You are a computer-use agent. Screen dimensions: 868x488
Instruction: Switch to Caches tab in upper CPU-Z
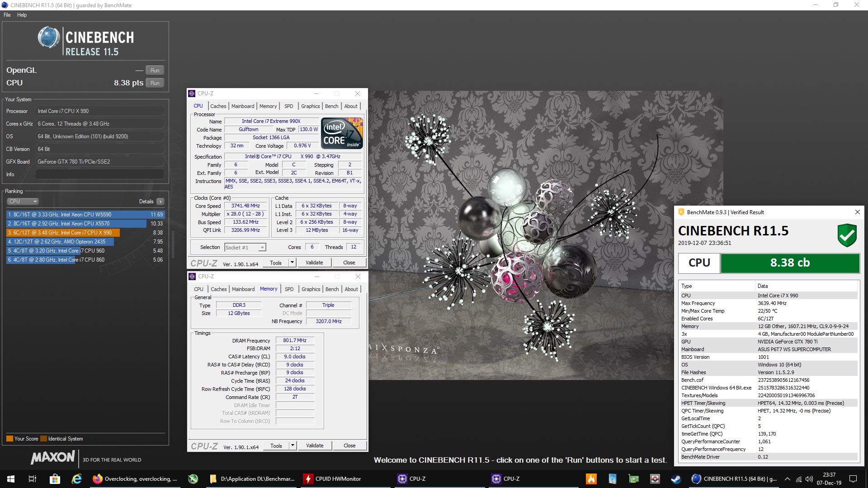coord(218,106)
